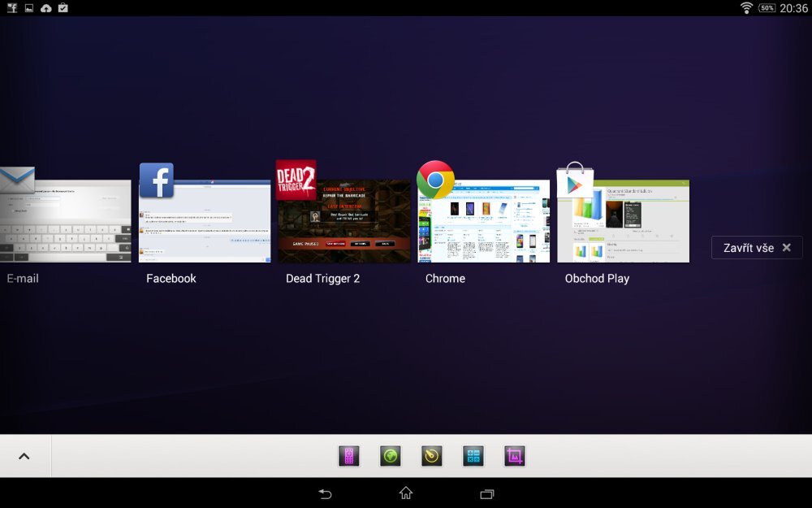Open the remote control small app
Screen dimensions: 812x508
pyautogui.click(x=349, y=456)
